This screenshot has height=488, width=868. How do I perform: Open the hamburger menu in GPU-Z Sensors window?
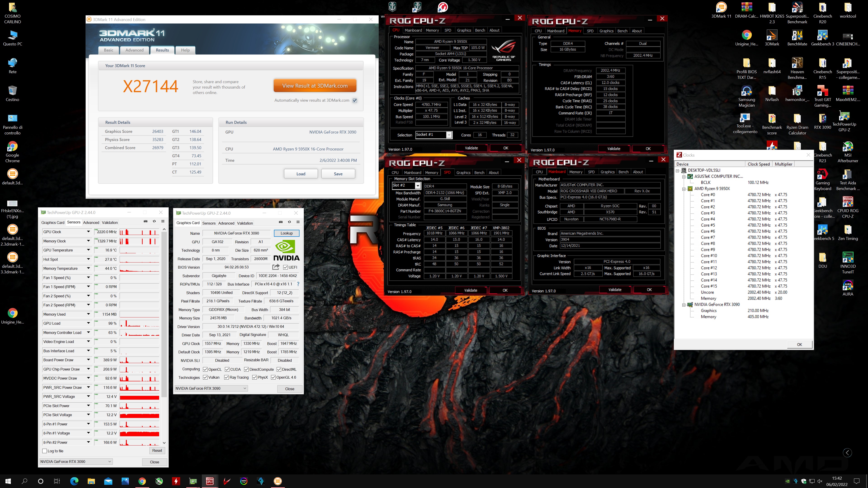pos(163,221)
